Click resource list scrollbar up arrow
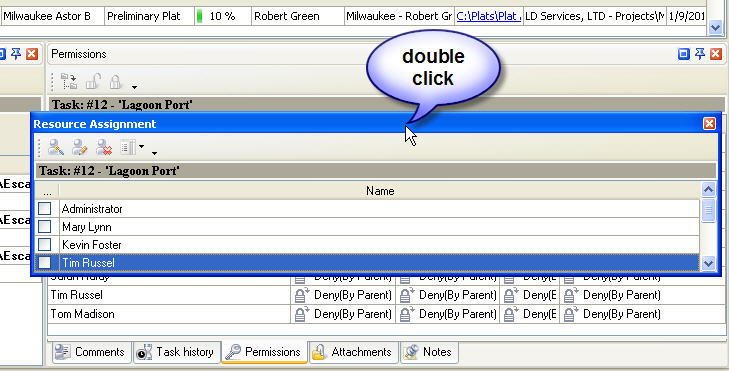The height and width of the screenshot is (371, 729). click(708, 189)
